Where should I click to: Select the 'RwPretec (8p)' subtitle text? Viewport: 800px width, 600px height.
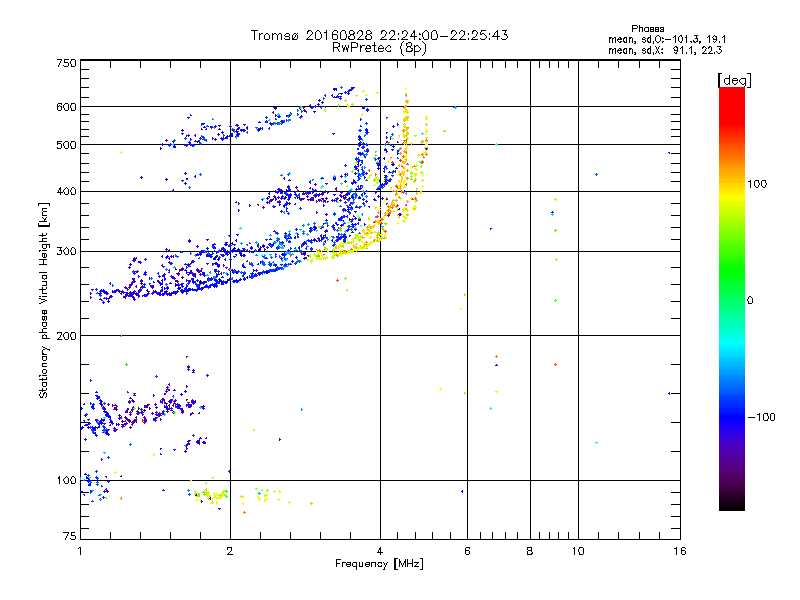click(x=379, y=48)
